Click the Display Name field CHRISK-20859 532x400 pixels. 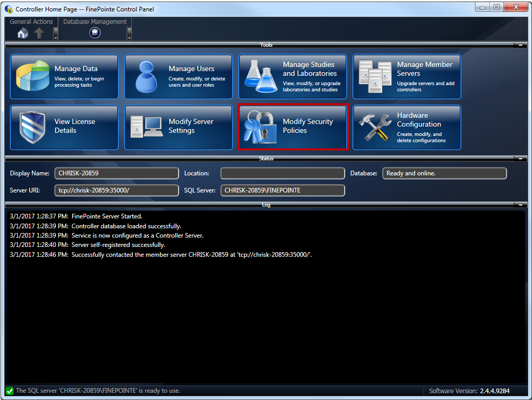[x=116, y=173]
